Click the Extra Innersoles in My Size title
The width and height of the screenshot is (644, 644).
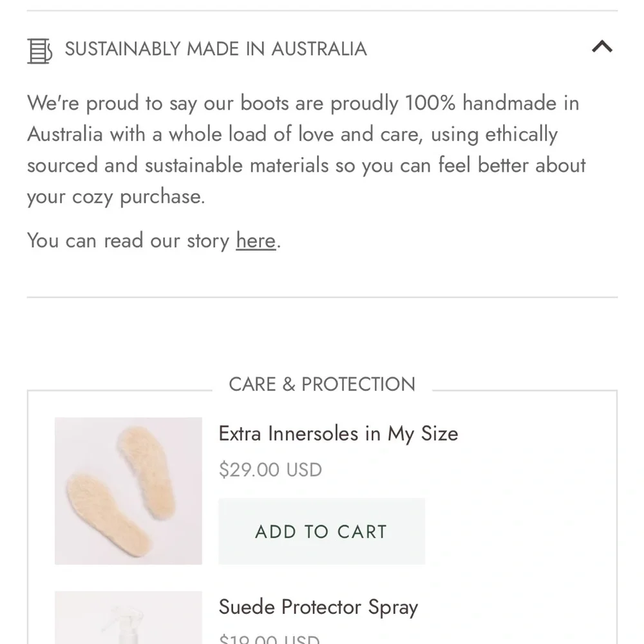tap(338, 433)
